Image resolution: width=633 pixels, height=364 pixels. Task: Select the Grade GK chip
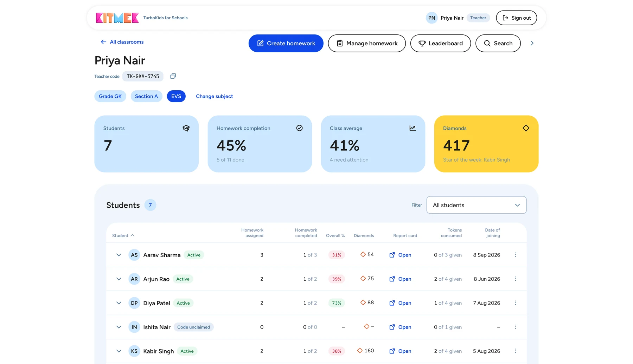tap(110, 96)
